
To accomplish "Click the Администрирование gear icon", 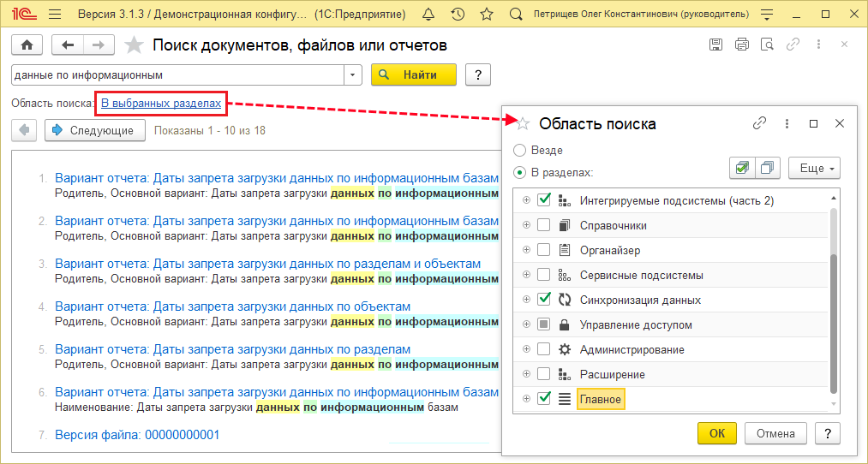I will point(564,350).
